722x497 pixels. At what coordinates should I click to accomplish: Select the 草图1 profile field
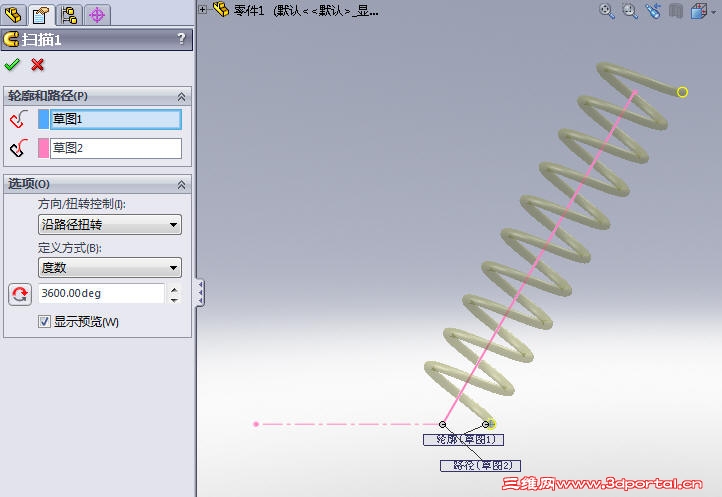[115, 119]
